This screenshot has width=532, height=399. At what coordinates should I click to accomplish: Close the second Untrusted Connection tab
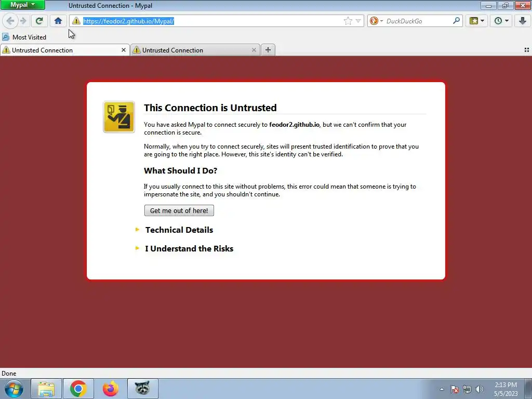[254, 50]
